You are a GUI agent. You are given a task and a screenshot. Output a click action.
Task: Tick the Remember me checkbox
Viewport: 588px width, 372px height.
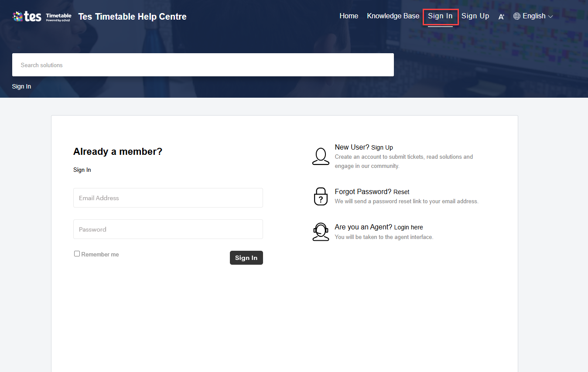point(77,253)
